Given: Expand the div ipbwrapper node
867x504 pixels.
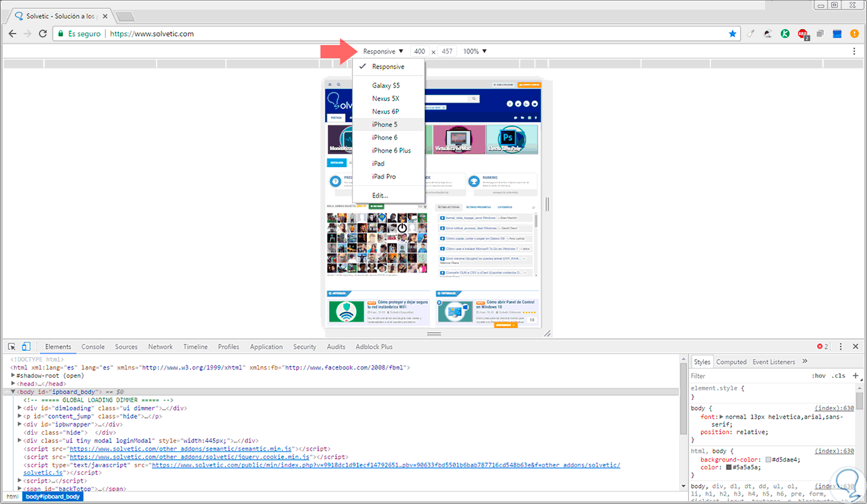Looking at the screenshot, I should (19, 424).
